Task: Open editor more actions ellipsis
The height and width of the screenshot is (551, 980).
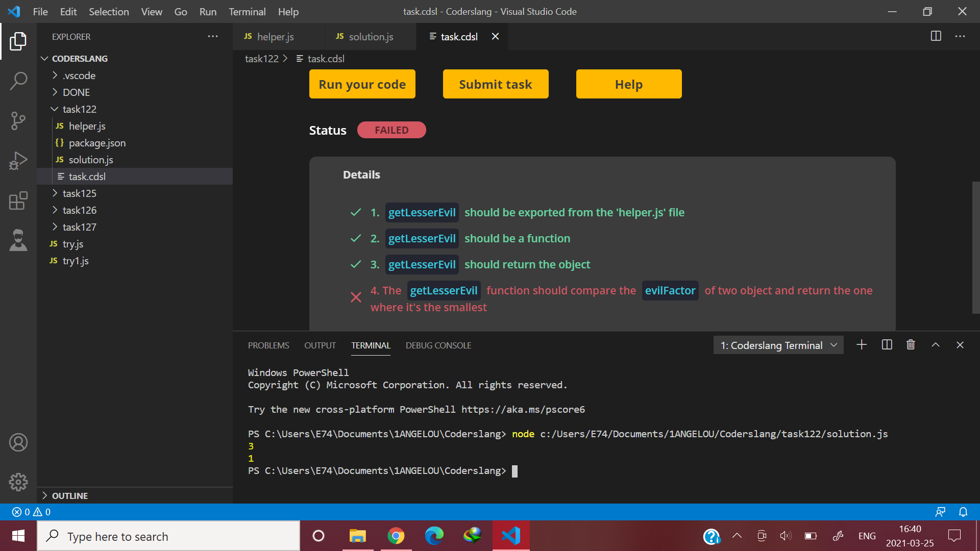Action: point(960,36)
